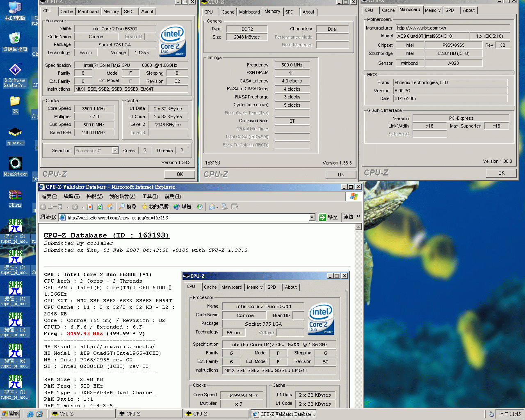This screenshot has width=525, height=420.
Task: Click the Refresh icon in IE toolbar
Action: 100,207
